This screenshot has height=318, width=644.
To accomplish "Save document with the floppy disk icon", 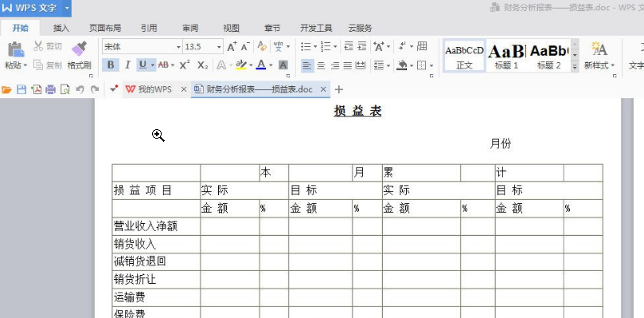I will [21, 89].
